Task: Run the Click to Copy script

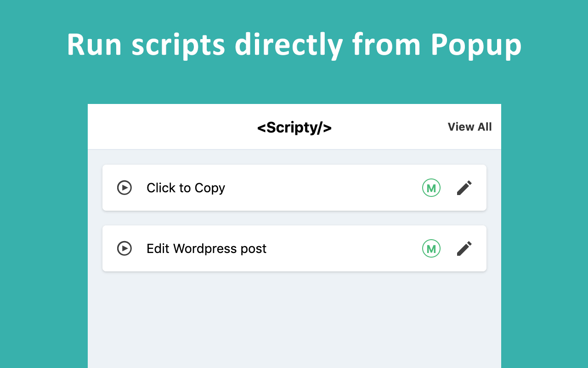Action: tap(124, 188)
